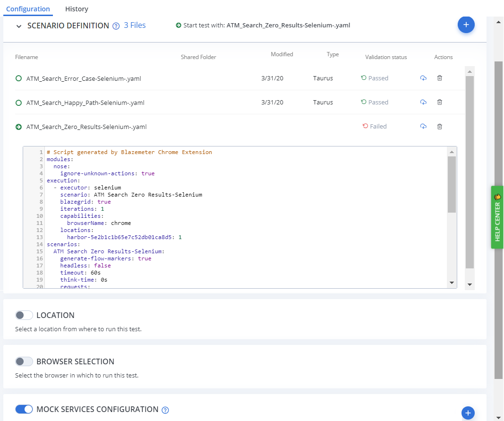
Task: Click code editor scrollbar down arrow
Action: pos(452,283)
